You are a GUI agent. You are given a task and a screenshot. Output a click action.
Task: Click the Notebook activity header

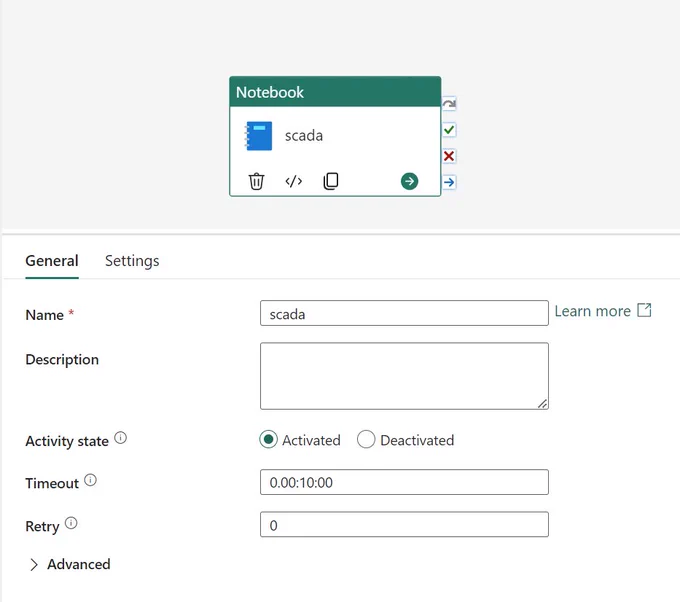click(x=335, y=92)
